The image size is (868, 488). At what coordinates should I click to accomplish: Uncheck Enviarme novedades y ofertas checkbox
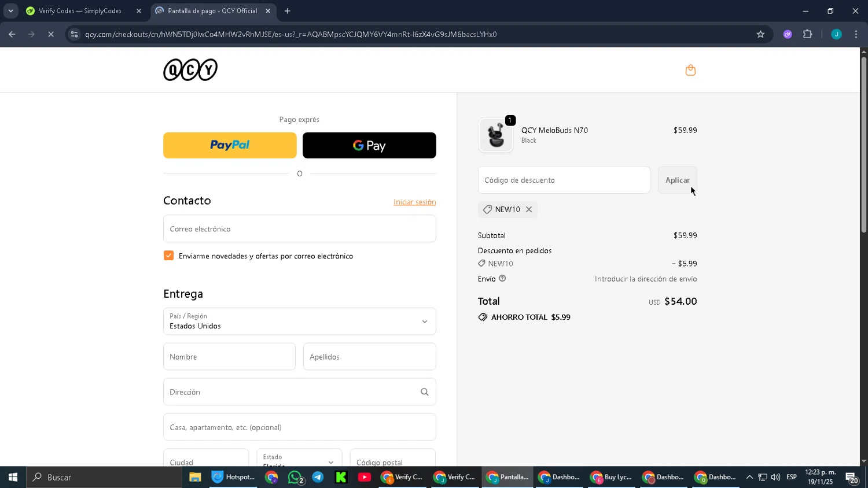168,256
